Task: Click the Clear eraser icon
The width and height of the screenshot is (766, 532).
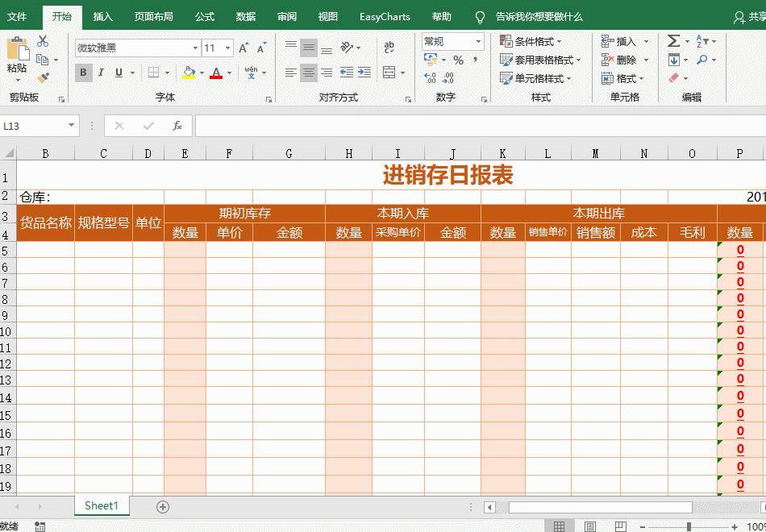Action: 673,77
